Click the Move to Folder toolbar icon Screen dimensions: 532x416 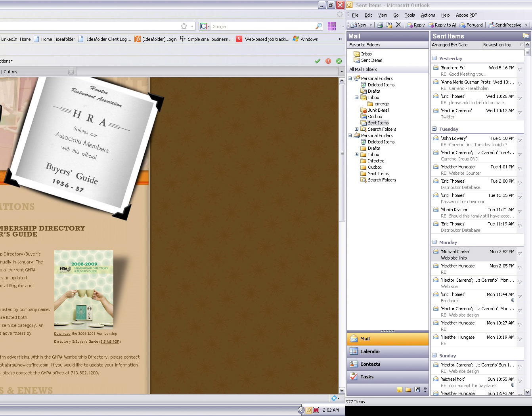(389, 25)
